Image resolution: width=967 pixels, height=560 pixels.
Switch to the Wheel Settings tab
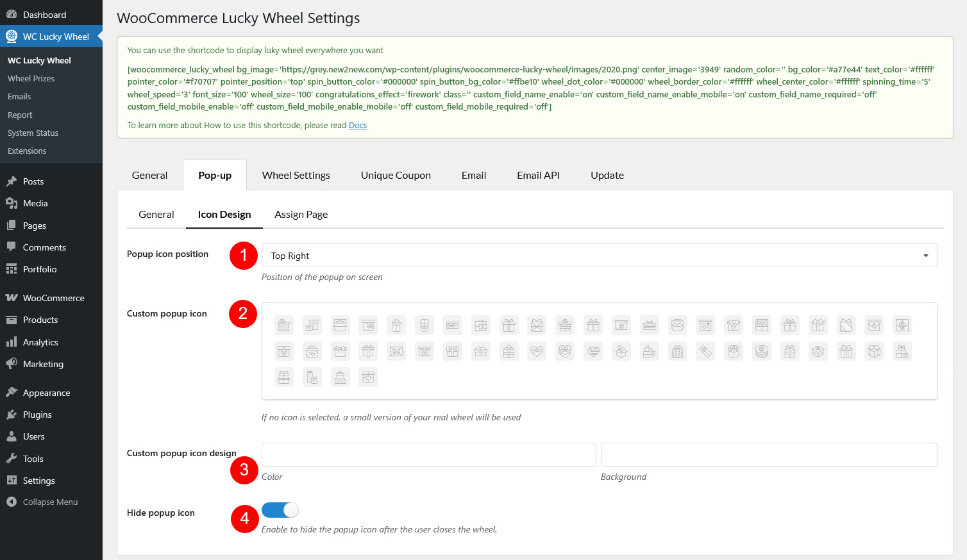click(296, 176)
